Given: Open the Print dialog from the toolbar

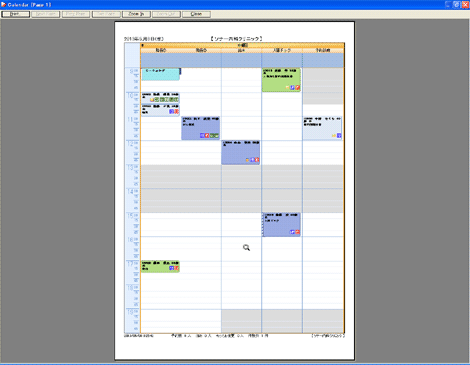Looking at the screenshot, I should [15, 14].
